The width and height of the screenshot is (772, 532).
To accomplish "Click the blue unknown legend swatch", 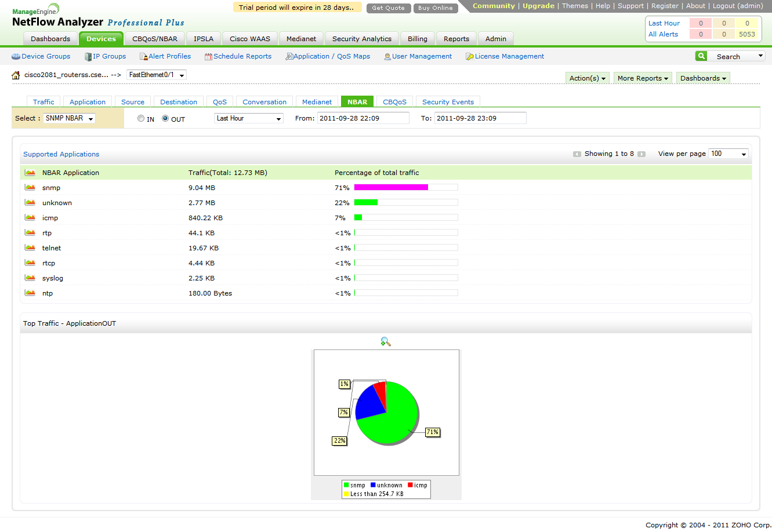I will tap(373, 486).
